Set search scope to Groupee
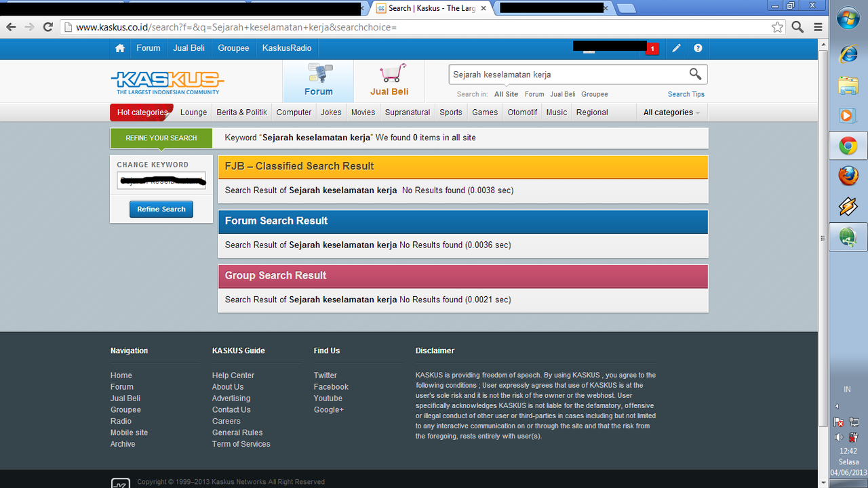Viewport: 868px width, 488px height. pyautogui.click(x=594, y=94)
